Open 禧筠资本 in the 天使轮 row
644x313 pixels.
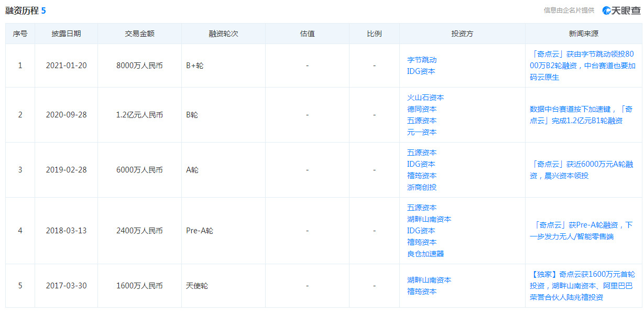pos(422,292)
